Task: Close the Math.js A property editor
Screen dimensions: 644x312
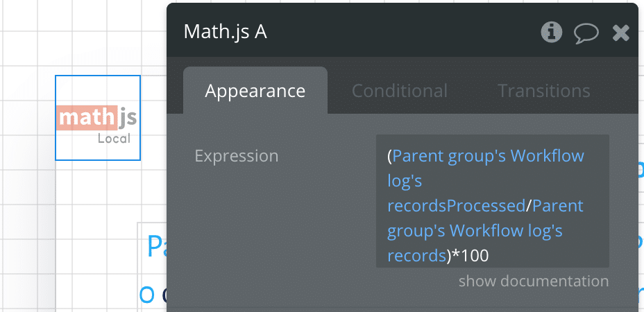Action: coord(620,33)
